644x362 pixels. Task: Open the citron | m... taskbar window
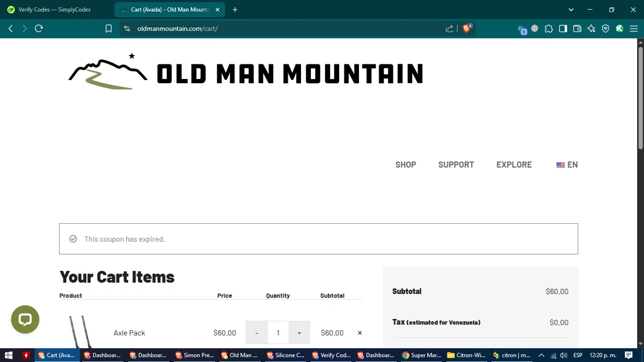[512, 355]
